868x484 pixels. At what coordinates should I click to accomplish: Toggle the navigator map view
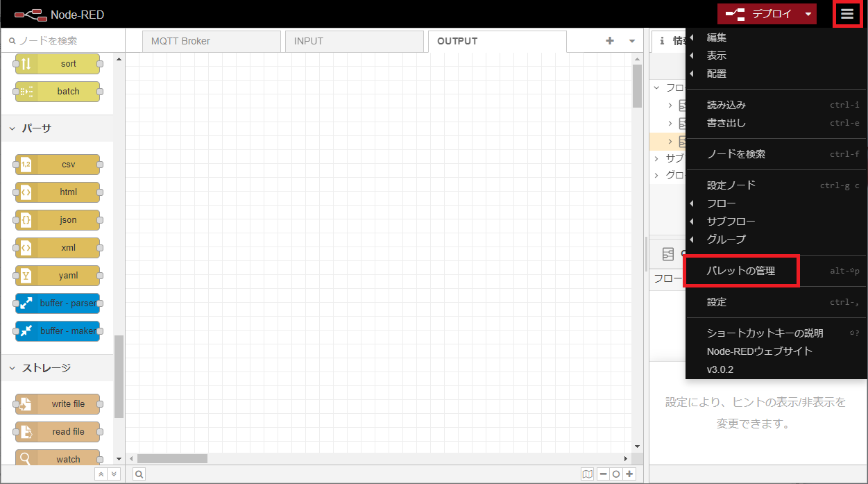(587, 474)
